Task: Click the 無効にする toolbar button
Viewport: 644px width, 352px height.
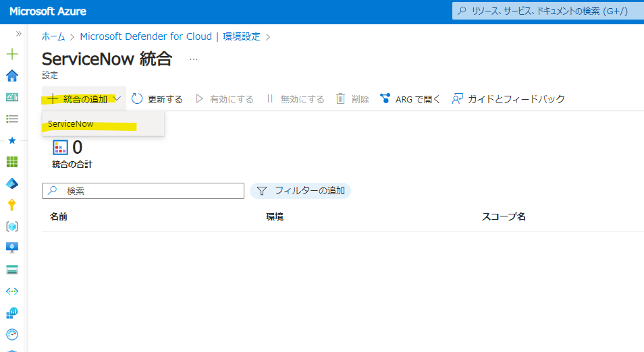Action: [x=295, y=99]
